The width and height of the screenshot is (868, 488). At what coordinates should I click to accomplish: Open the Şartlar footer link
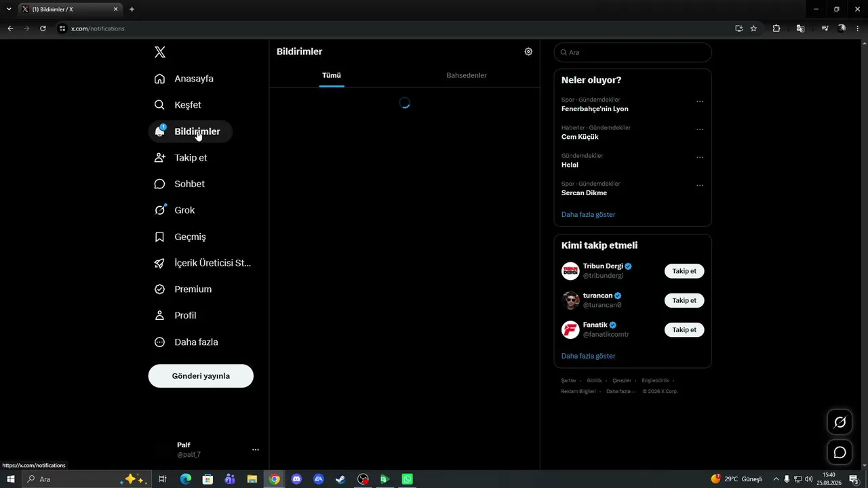(569, 381)
